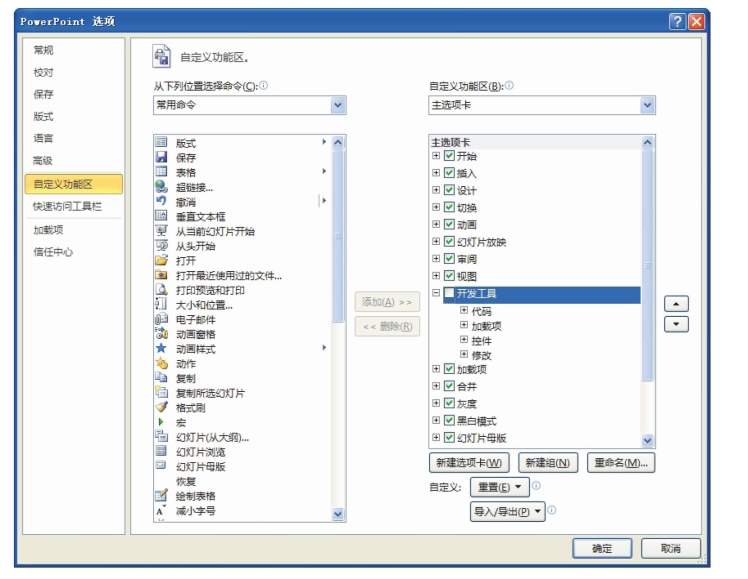Click the 打印预览和打印 icon

162,290
